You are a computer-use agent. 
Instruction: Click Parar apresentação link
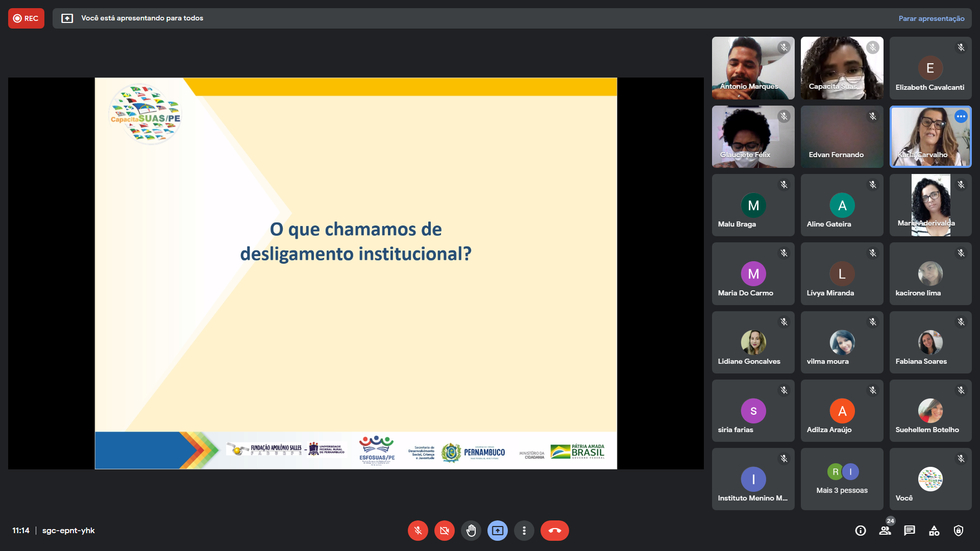click(x=931, y=18)
